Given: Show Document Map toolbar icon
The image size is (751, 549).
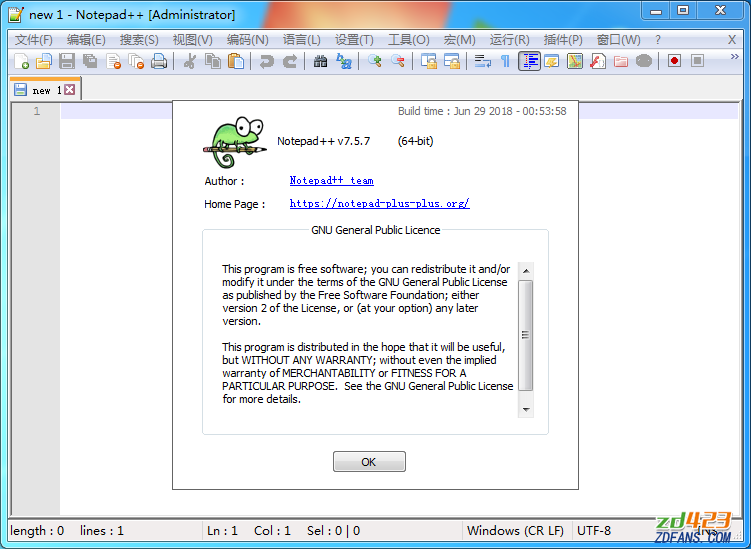Looking at the screenshot, I should (575, 61).
